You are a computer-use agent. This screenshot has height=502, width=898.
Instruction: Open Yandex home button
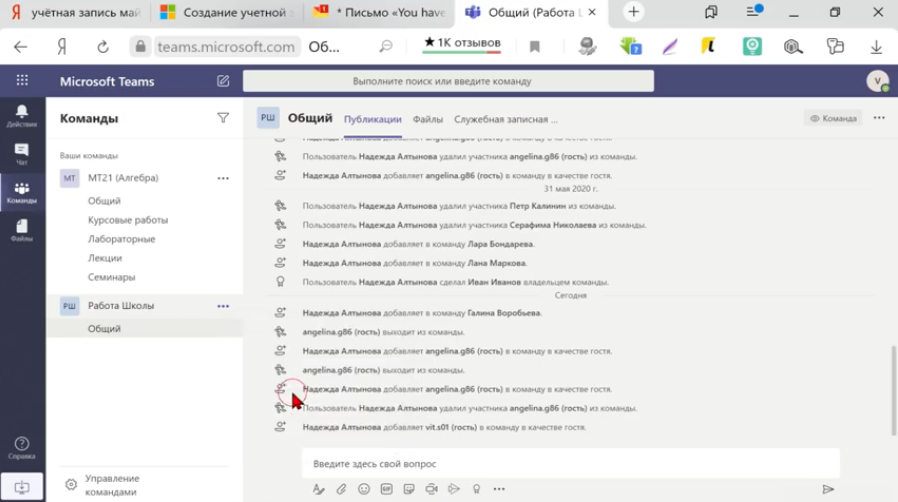[x=62, y=47]
